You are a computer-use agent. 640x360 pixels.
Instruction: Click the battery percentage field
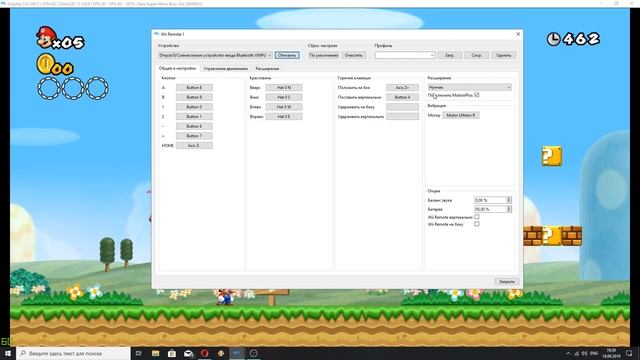point(490,209)
